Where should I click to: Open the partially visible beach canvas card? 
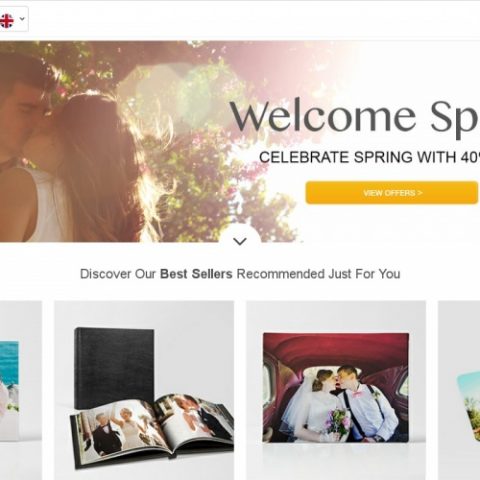click(x=21, y=390)
